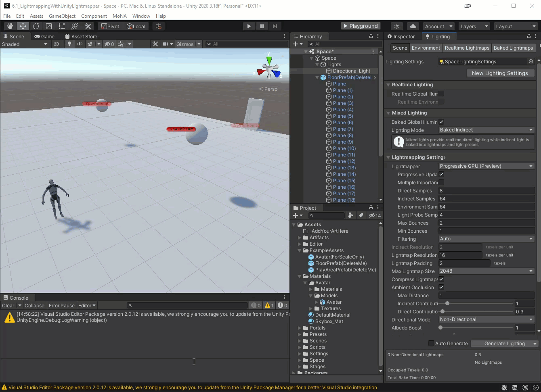Open Layers dropdown
Viewport: 541px width, 392px height.
[x=474, y=26]
